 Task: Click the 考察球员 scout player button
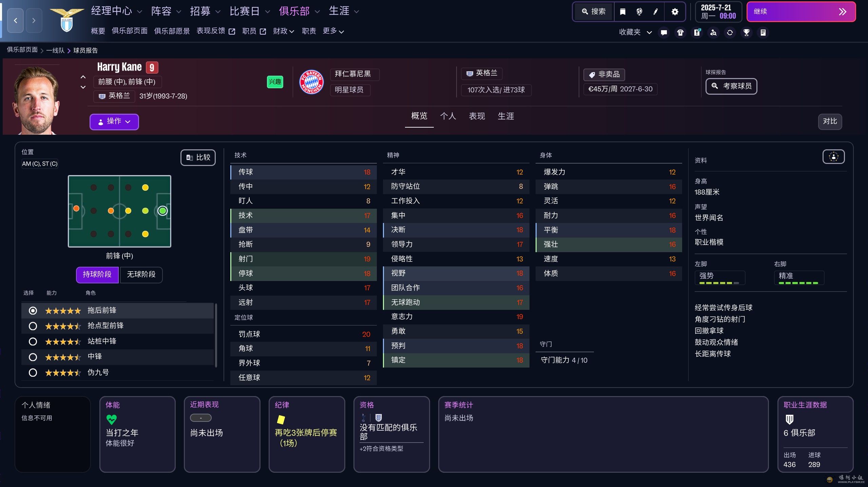[x=731, y=86]
